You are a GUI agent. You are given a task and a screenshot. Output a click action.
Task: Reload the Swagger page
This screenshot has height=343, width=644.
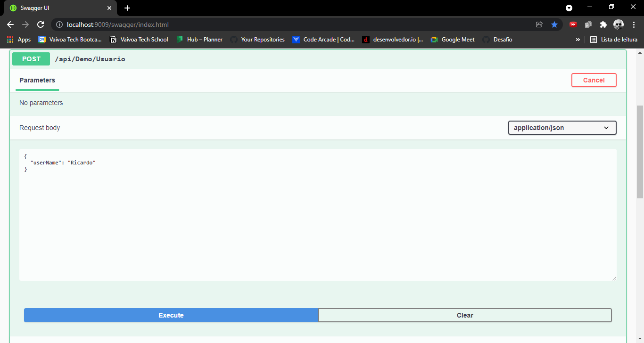(x=40, y=24)
